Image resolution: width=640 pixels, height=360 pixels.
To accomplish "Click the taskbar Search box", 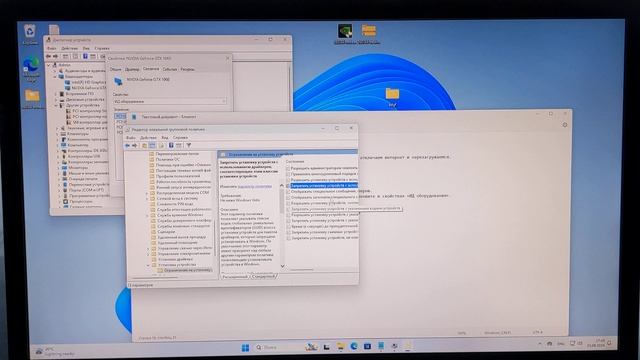I will point(278,347).
